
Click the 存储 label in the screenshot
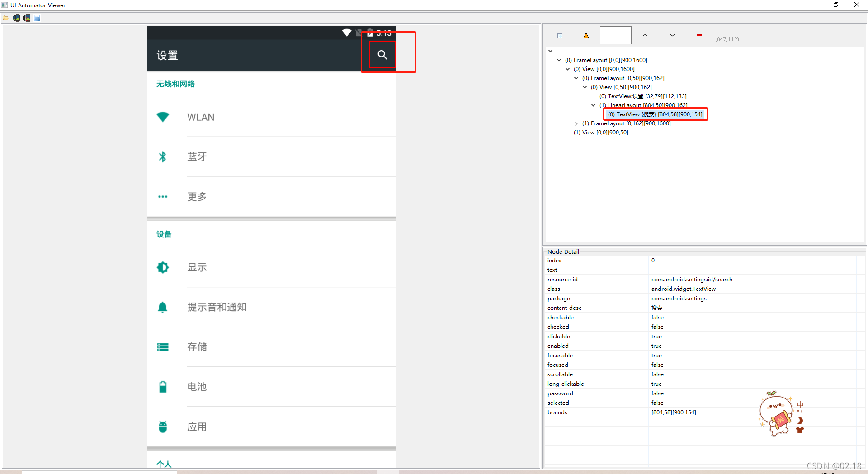(x=197, y=347)
